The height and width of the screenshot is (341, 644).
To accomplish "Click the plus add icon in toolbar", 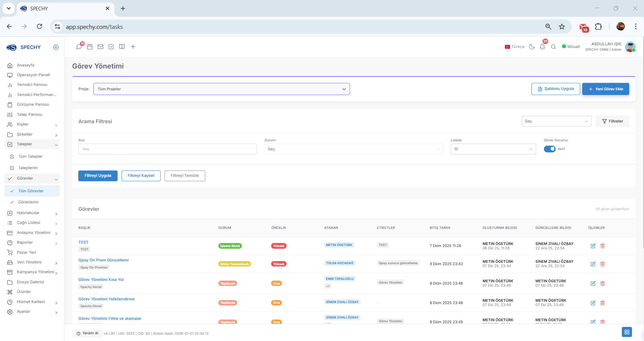I will pos(133,47).
